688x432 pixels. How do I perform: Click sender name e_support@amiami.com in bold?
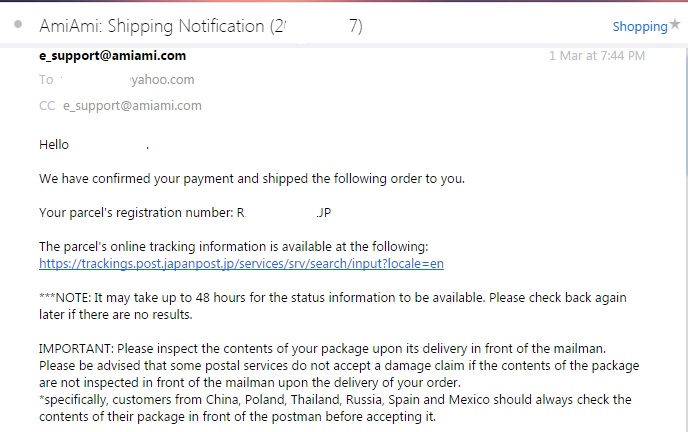pyautogui.click(x=112, y=56)
